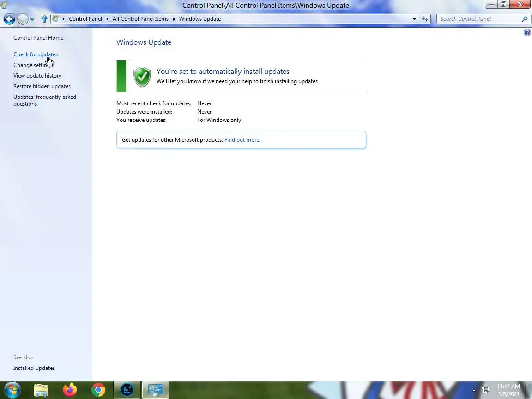532x399 pixels.
Task: Select All Control Panel Items breadcrumb
Action: [x=140, y=19]
